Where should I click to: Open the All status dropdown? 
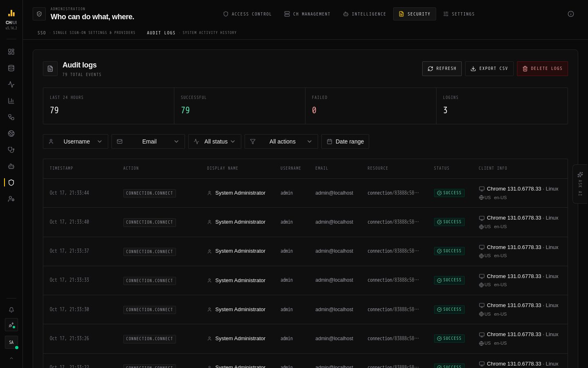[x=215, y=141]
